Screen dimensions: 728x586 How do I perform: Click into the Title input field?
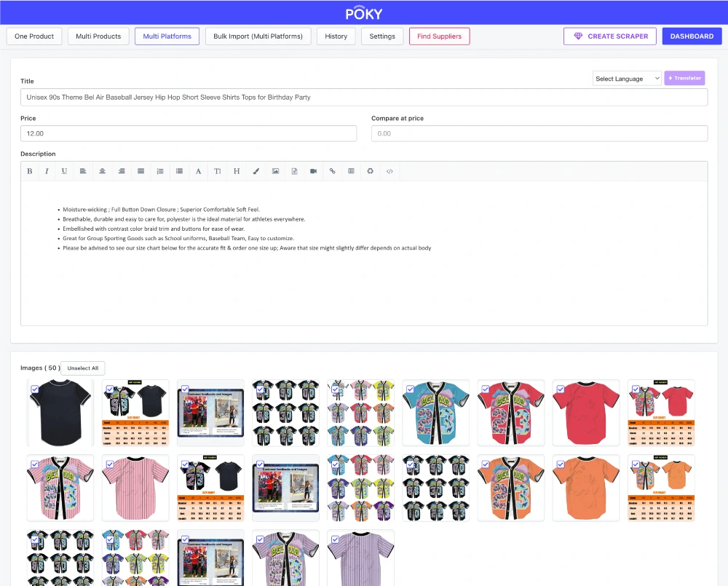pyautogui.click(x=364, y=97)
